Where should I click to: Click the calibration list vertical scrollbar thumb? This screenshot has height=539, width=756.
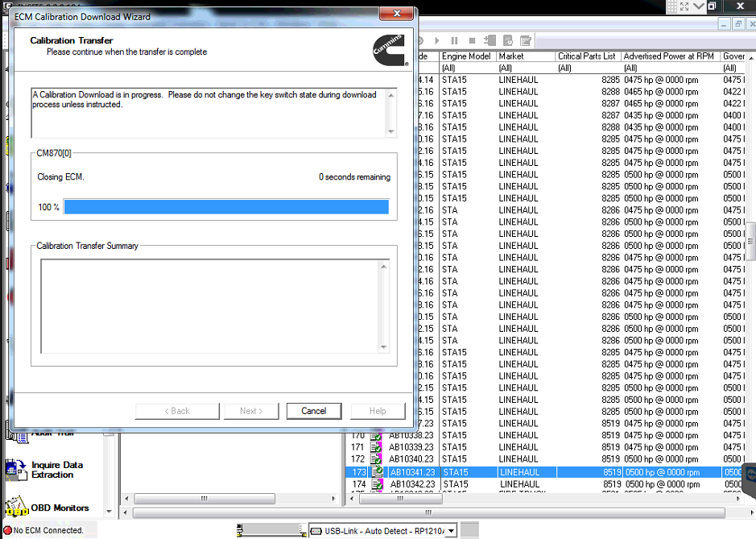point(750,241)
